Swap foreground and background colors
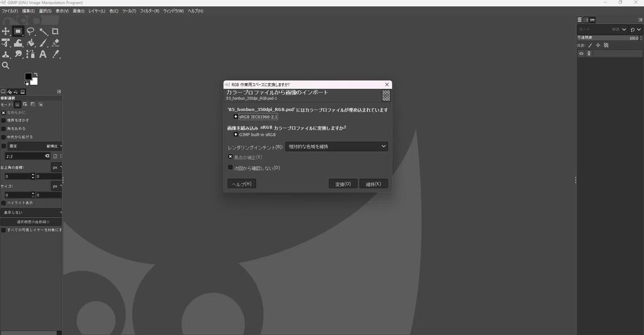Viewport: 644px width, 335px height. pyautogui.click(x=35, y=75)
